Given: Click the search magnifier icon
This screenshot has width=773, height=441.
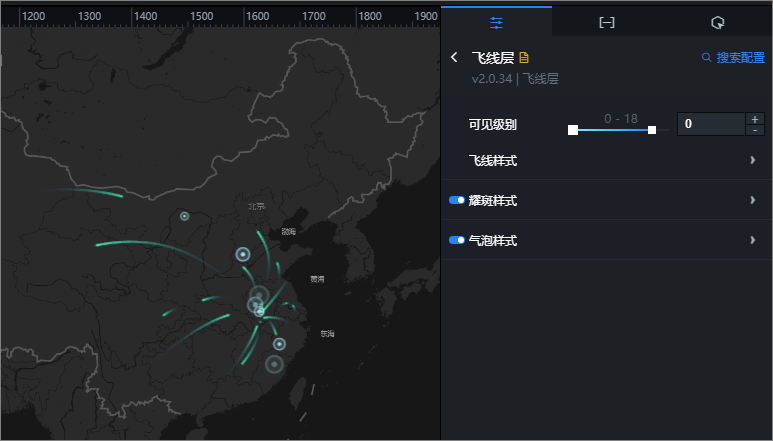Looking at the screenshot, I should coord(706,58).
